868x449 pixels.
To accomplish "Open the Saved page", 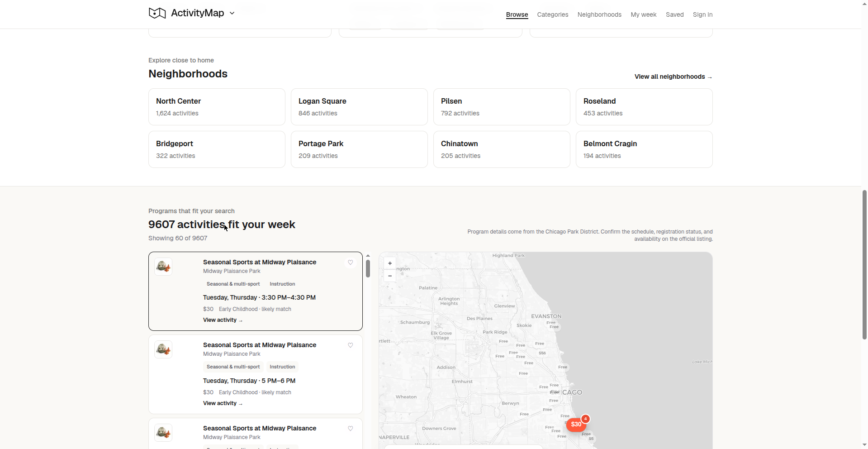I will 674,14.
